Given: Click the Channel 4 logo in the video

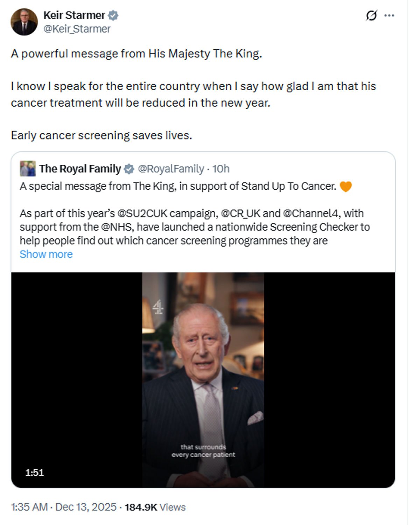Looking at the screenshot, I should 158,307.
